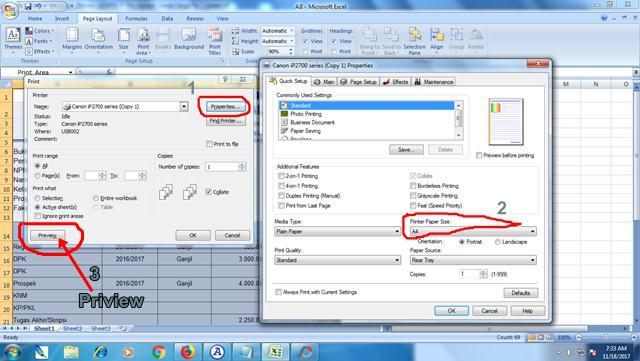Click the Number of copies field in the Print dialog
This screenshot has width=640, height=361.
pos(222,167)
